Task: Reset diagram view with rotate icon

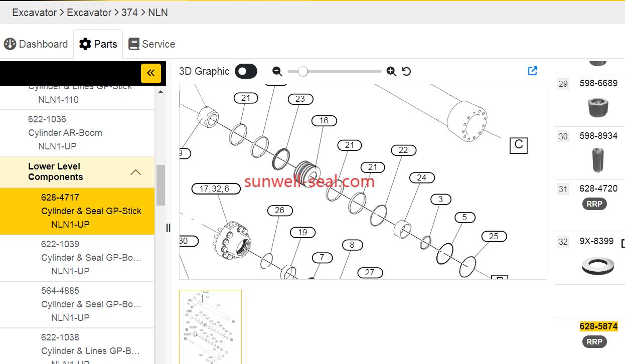Action: click(x=407, y=72)
